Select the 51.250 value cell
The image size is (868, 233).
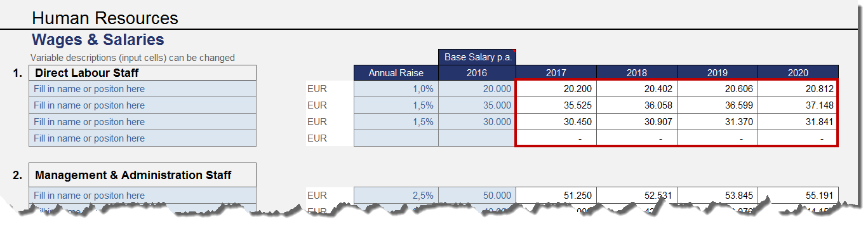click(556, 196)
